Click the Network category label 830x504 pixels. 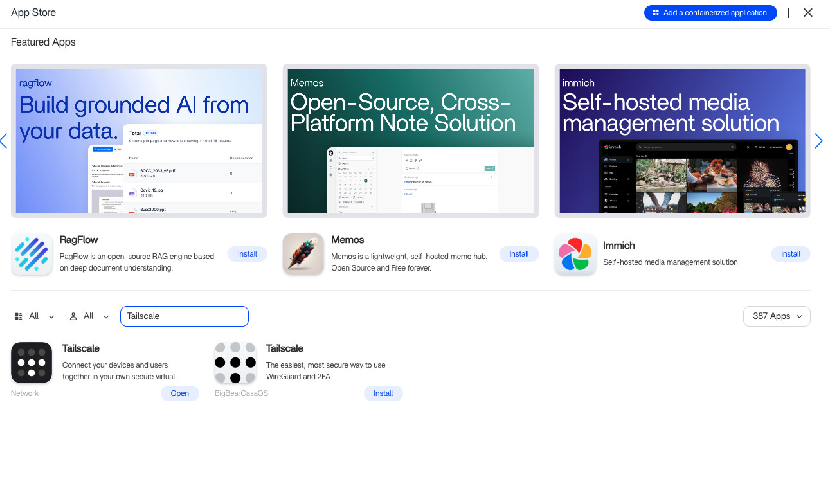[25, 393]
